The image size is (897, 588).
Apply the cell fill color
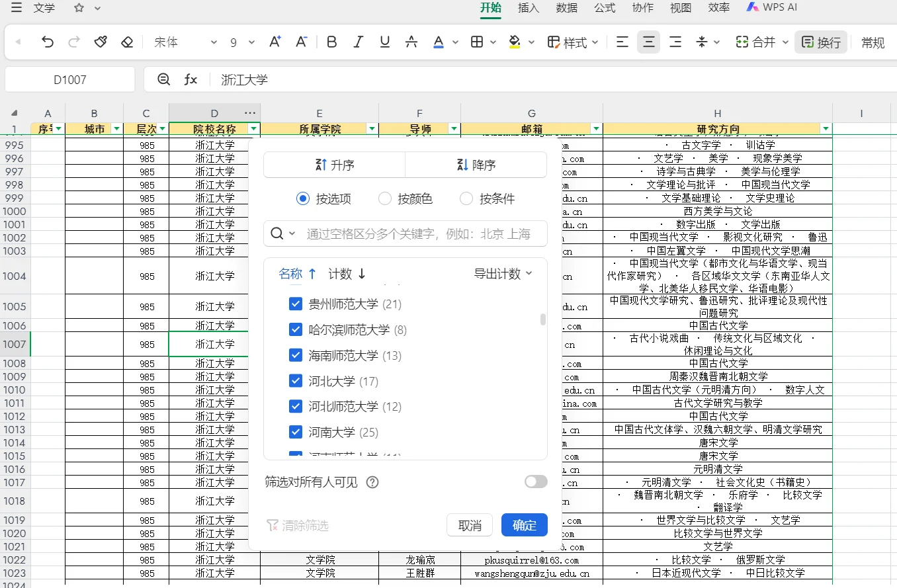[515, 42]
